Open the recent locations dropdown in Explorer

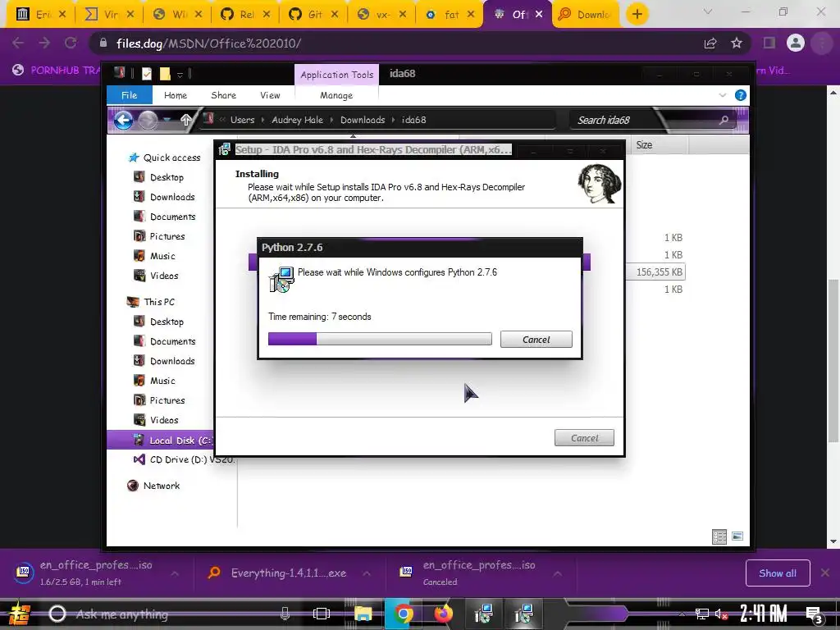[167, 120]
